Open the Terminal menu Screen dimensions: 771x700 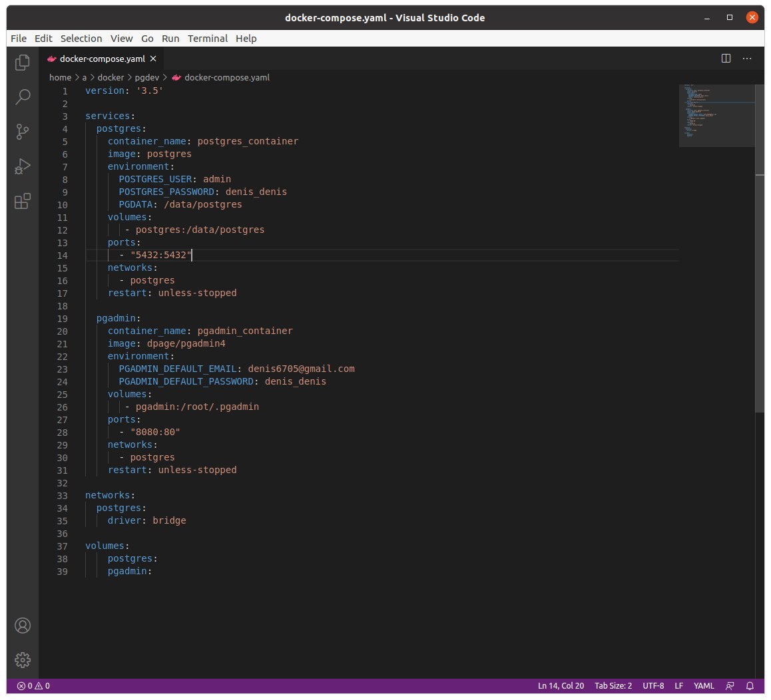coord(208,39)
